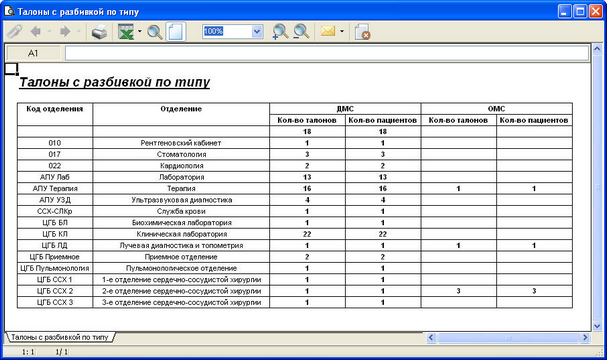Click the formula bar field
Viewport: 607px width, 360px height.
327,53
